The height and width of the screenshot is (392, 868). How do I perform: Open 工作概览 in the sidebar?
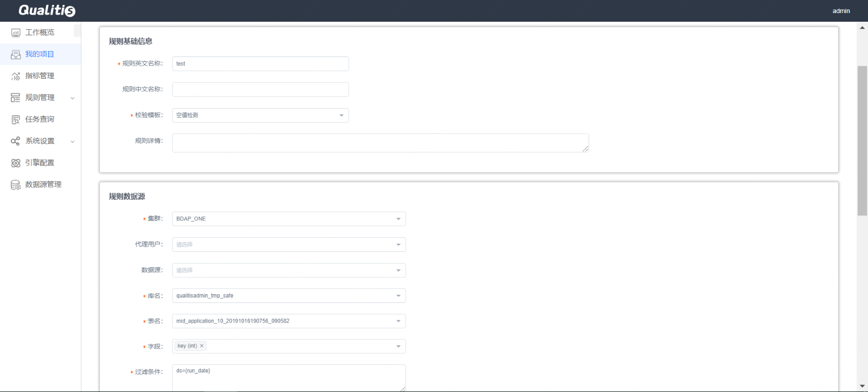40,33
